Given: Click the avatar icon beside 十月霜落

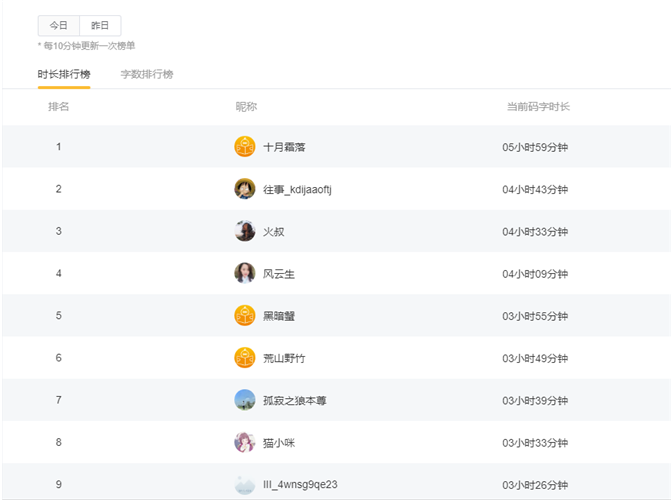Looking at the screenshot, I should [x=245, y=147].
